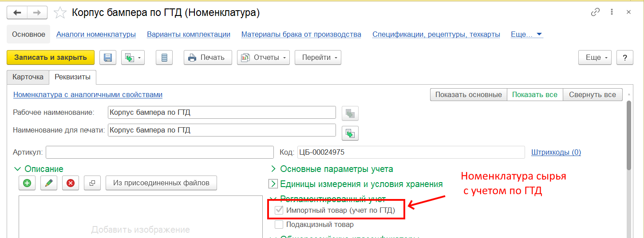
Task: Expand Основные параметры учета section
Action: tap(336, 169)
